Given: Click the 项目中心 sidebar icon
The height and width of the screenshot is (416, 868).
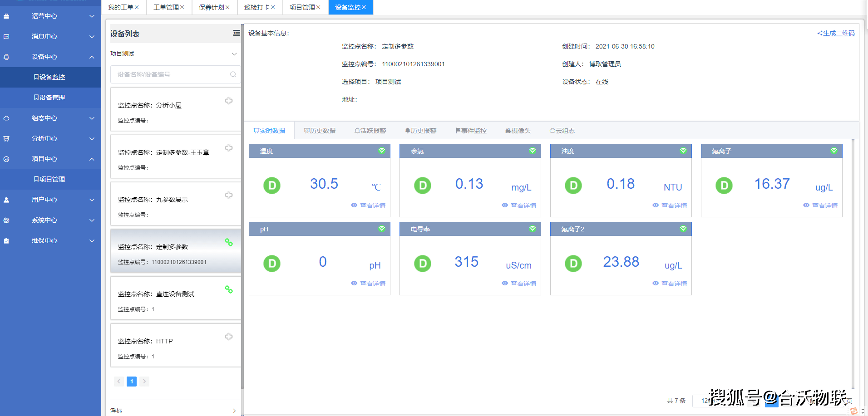Looking at the screenshot, I should point(6,159).
